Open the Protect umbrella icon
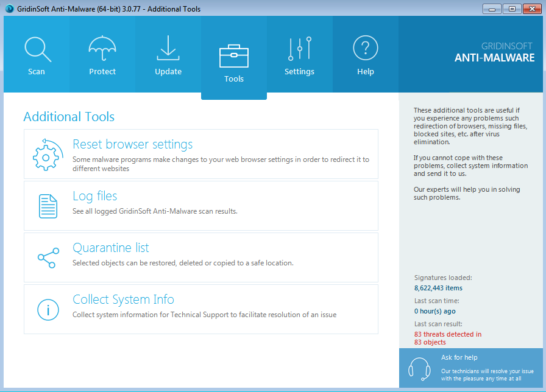This screenshot has width=546, height=392. (x=102, y=48)
